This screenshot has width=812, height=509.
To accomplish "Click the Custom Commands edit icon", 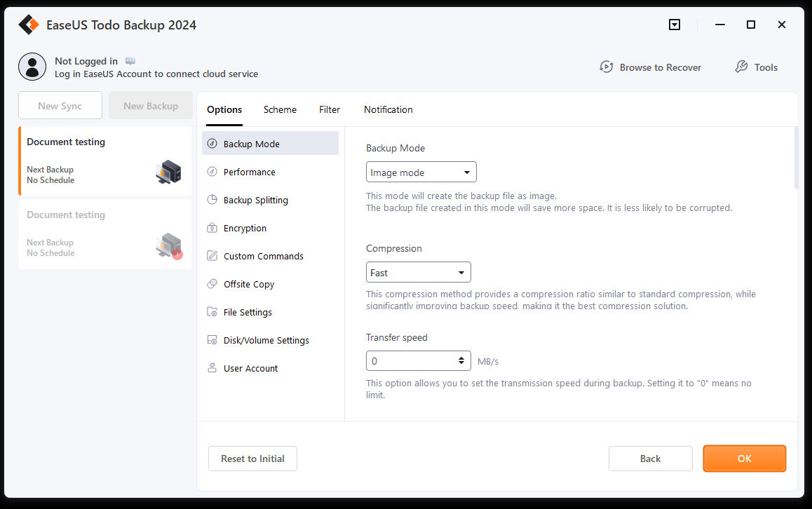I will 212,255.
